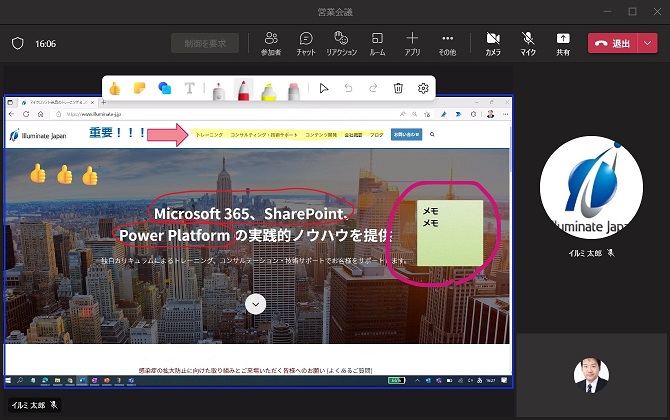Open the ブログ menu item
The width and height of the screenshot is (670, 420).
pos(376,135)
